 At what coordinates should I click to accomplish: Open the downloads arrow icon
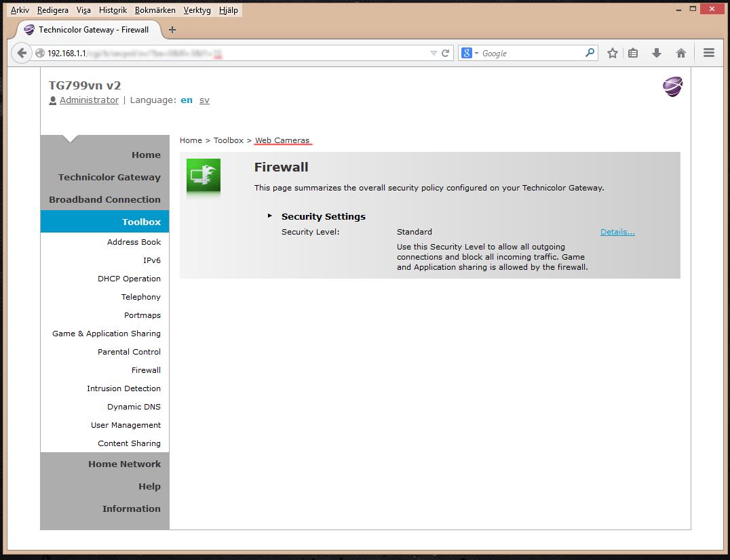(657, 53)
